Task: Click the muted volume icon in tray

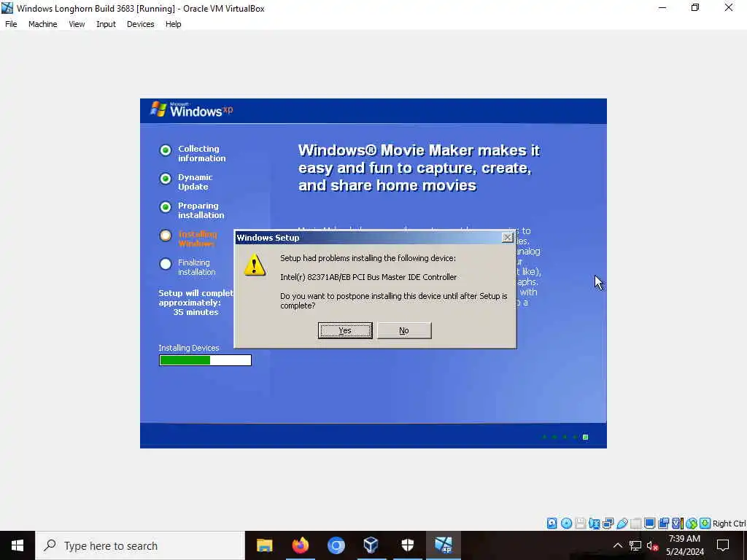Action: [652, 545]
